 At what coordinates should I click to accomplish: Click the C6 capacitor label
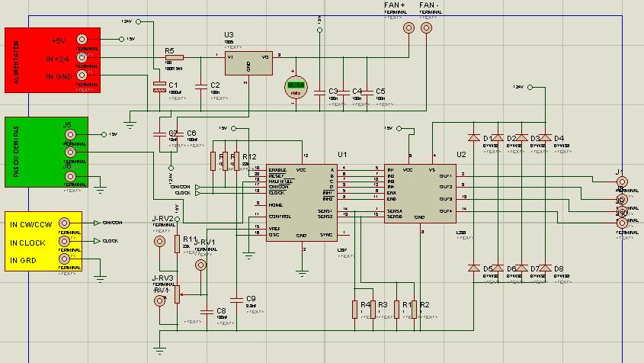tap(191, 133)
